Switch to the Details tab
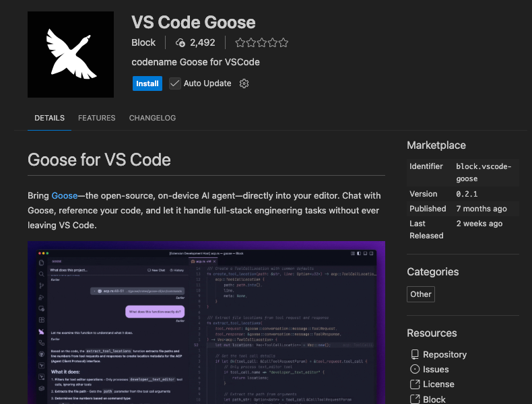The width and height of the screenshot is (532, 404). (50, 118)
